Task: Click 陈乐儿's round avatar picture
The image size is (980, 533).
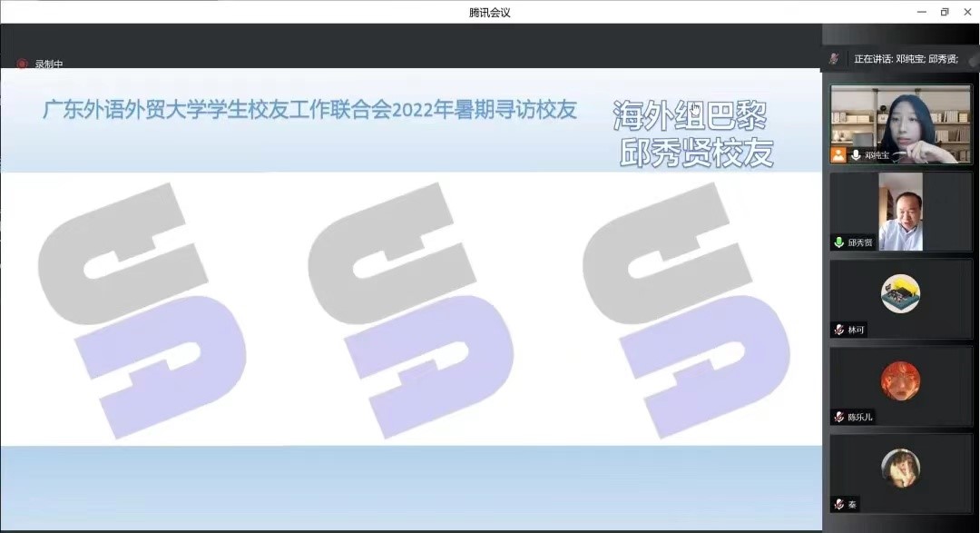Action: point(900,380)
